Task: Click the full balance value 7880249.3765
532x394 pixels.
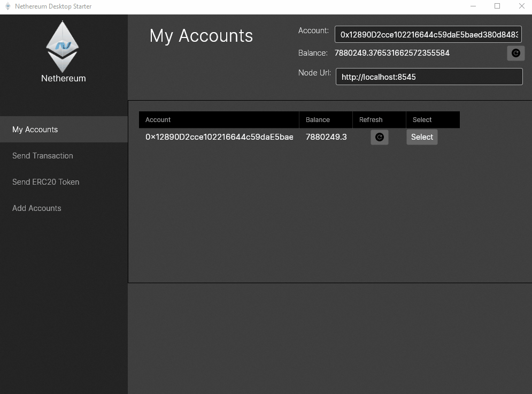Action: coord(392,53)
